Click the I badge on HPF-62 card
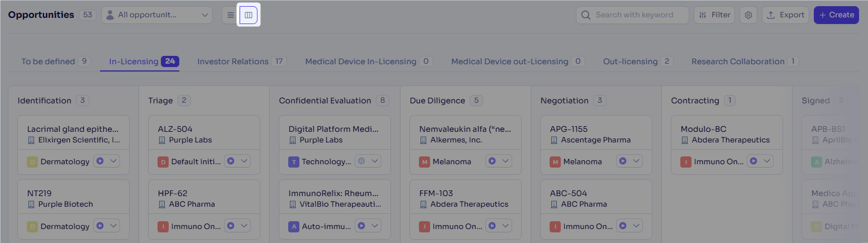 click(163, 227)
